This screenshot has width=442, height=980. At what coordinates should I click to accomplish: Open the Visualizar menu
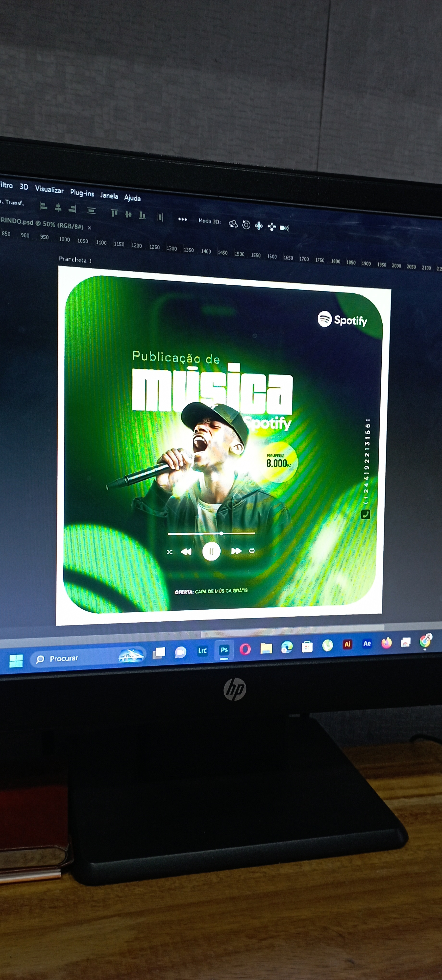[49, 189]
